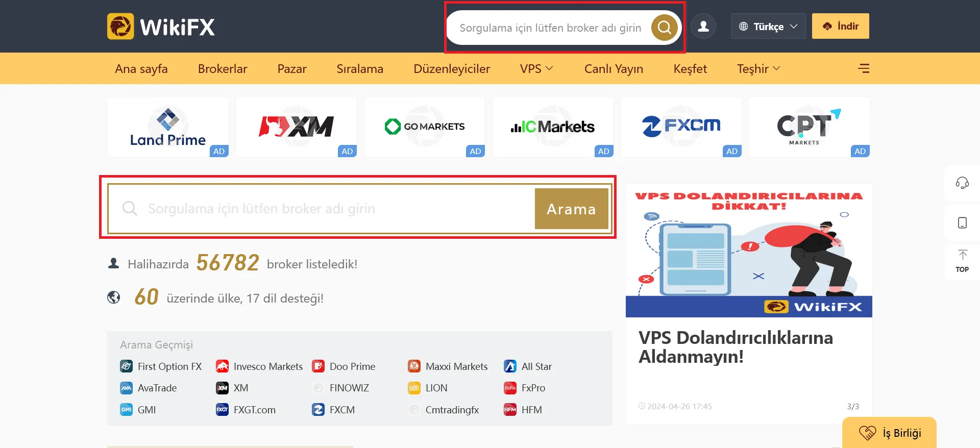Image resolution: width=980 pixels, height=448 pixels.
Task: Open the Invesco Markets link
Action: point(268,366)
